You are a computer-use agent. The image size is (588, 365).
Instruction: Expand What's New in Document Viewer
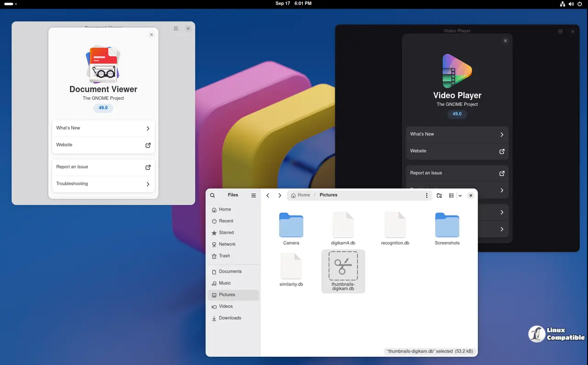click(103, 128)
